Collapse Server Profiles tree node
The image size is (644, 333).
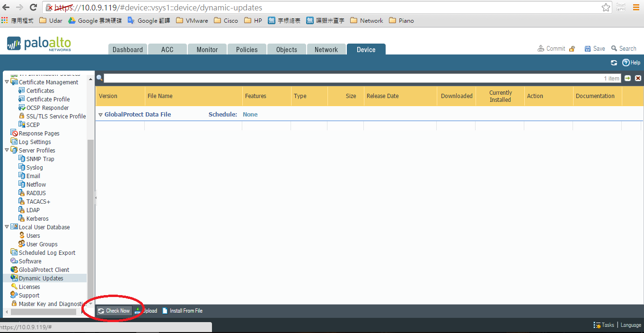tap(7, 150)
